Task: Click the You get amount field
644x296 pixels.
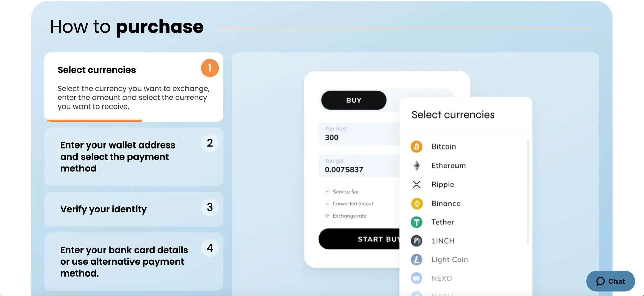Action: (359, 166)
